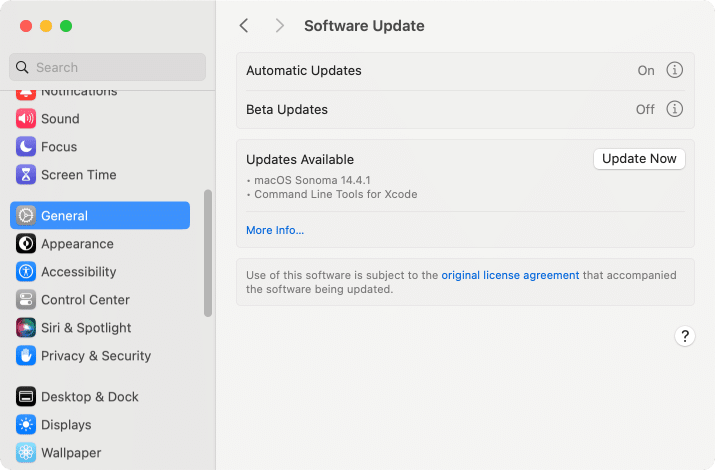Click the macOS Sonoma 14.4.1 entry

click(312, 180)
